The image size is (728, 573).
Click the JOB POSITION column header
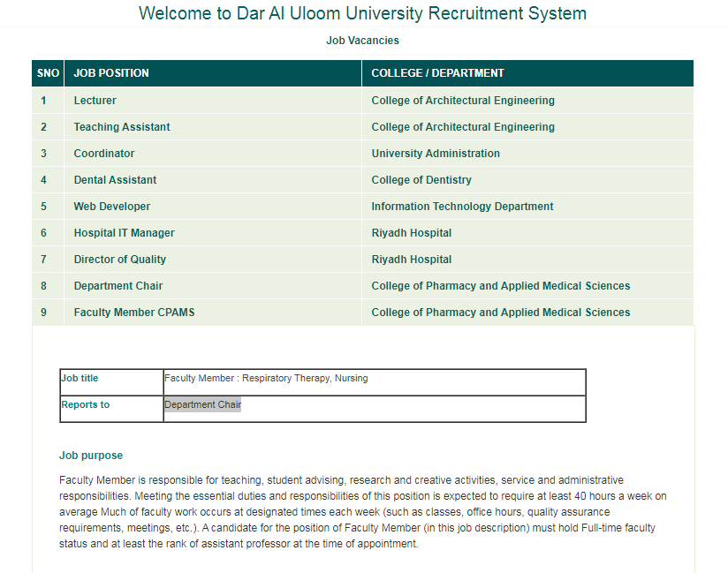pyautogui.click(x=111, y=73)
